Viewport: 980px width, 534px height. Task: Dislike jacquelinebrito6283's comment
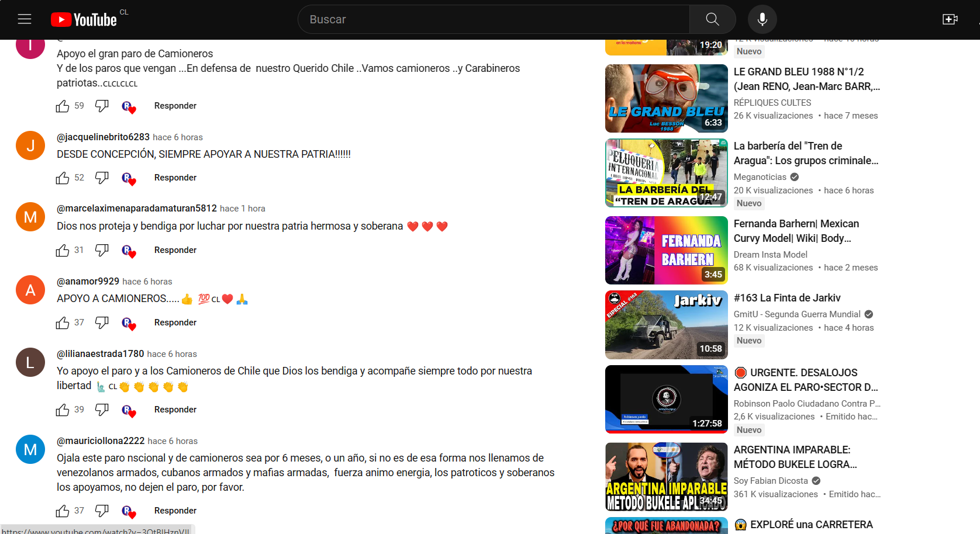(102, 178)
